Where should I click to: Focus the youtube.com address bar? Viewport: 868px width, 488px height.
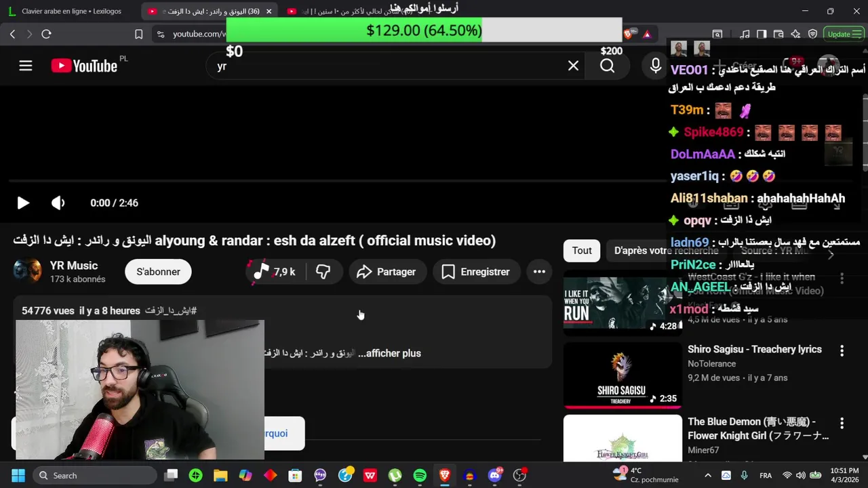[199, 34]
